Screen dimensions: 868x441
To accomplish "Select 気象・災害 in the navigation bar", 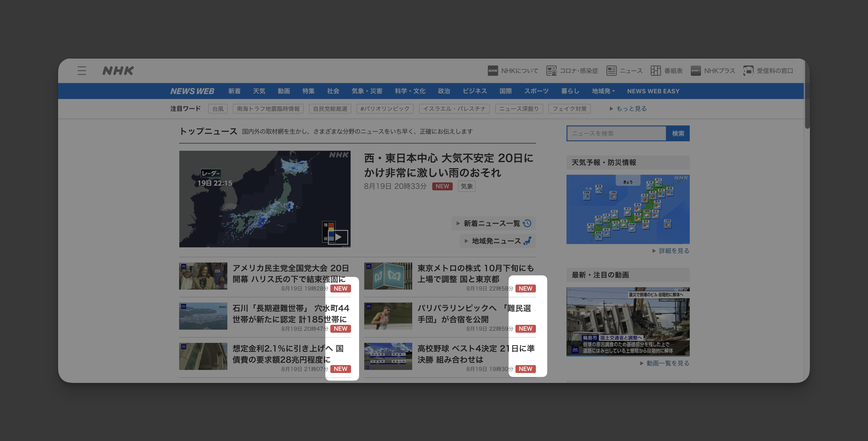I will pos(367,91).
